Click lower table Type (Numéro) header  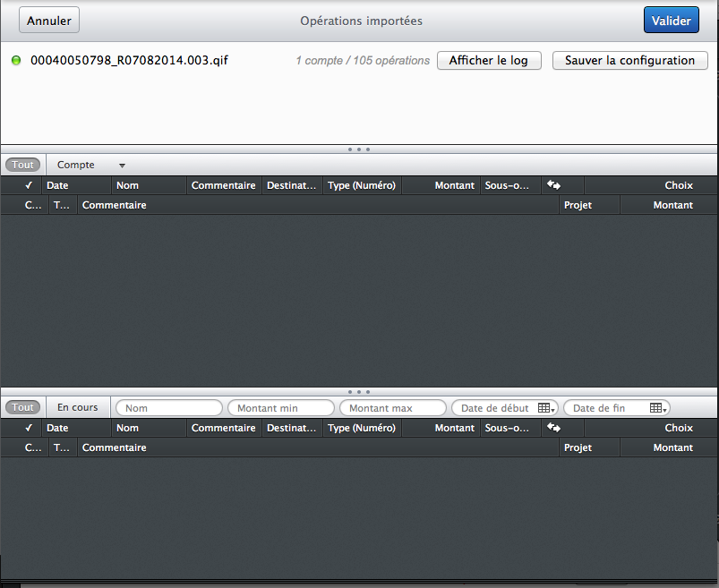coord(363,428)
